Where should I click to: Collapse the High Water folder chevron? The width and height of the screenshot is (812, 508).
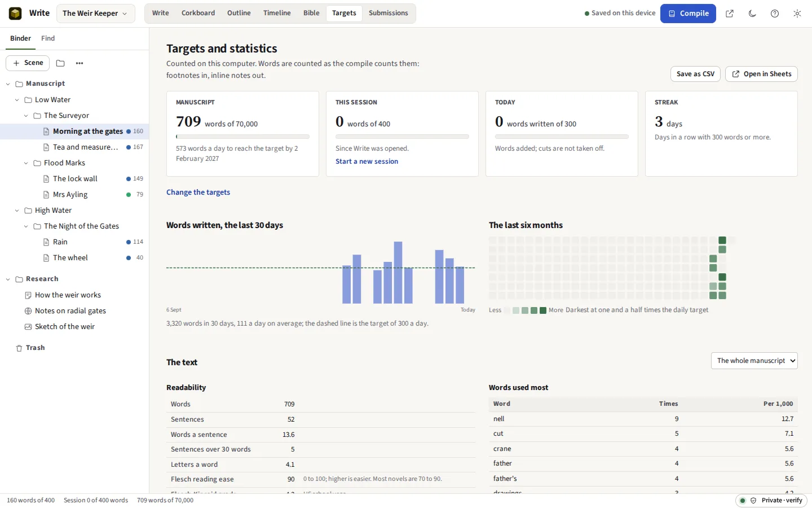17,211
